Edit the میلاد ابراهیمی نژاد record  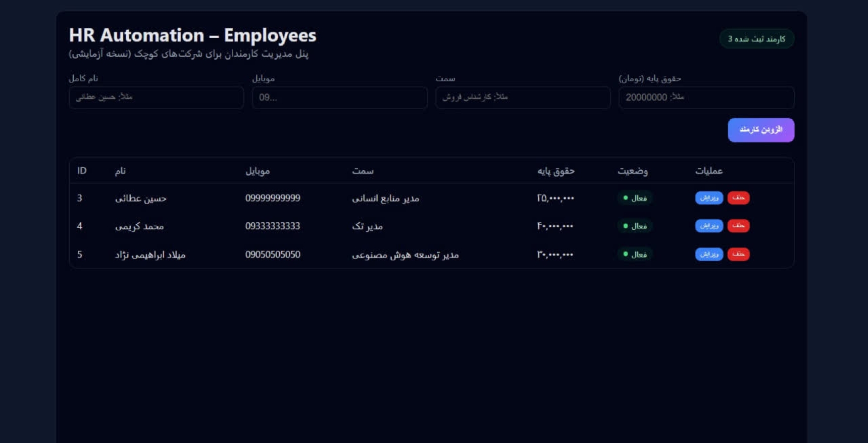click(708, 254)
